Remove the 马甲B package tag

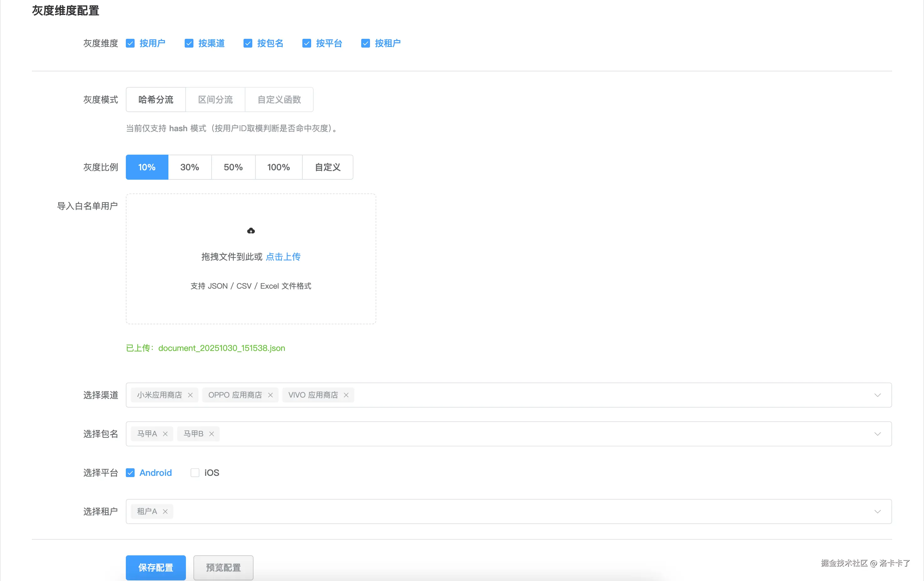pyautogui.click(x=211, y=434)
